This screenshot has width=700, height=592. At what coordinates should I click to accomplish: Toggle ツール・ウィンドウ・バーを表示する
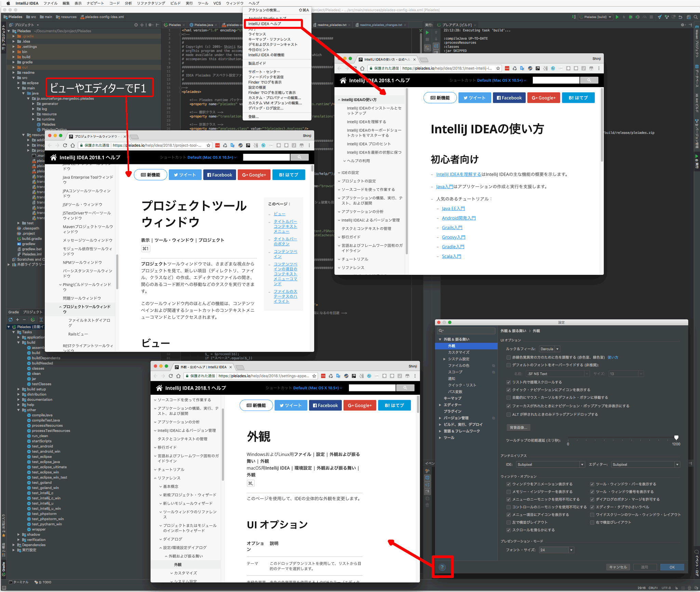(x=592, y=484)
